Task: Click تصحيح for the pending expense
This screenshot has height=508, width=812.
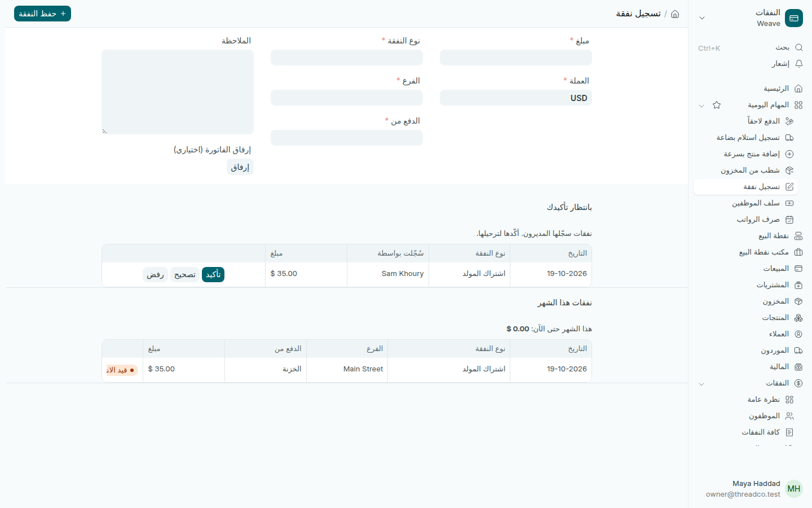Action: [185, 274]
